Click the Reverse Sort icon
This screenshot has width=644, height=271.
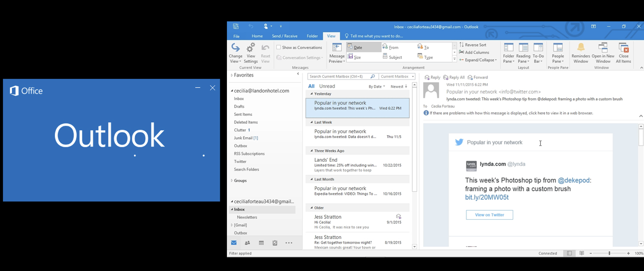tap(462, 45)
